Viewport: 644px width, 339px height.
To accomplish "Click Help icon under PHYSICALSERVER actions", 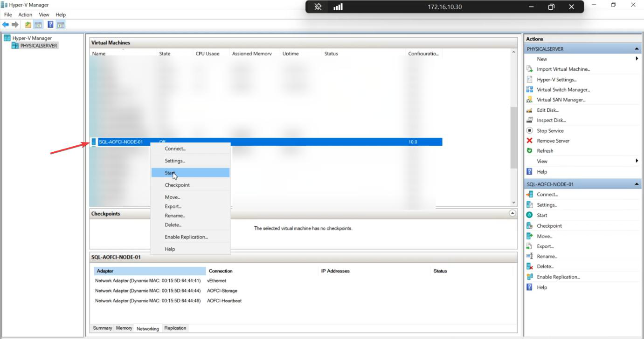I will click(x=529, y=171).
